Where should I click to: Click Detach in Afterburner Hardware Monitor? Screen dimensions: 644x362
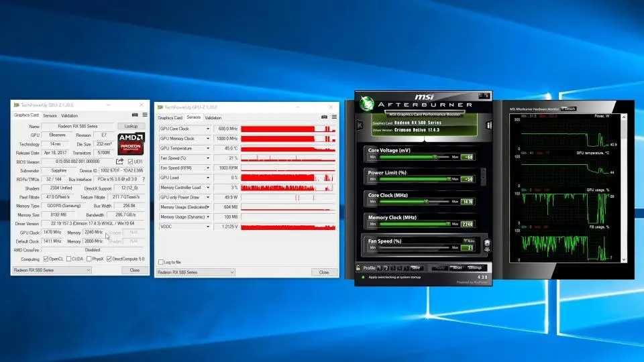[x=569, y=109]
